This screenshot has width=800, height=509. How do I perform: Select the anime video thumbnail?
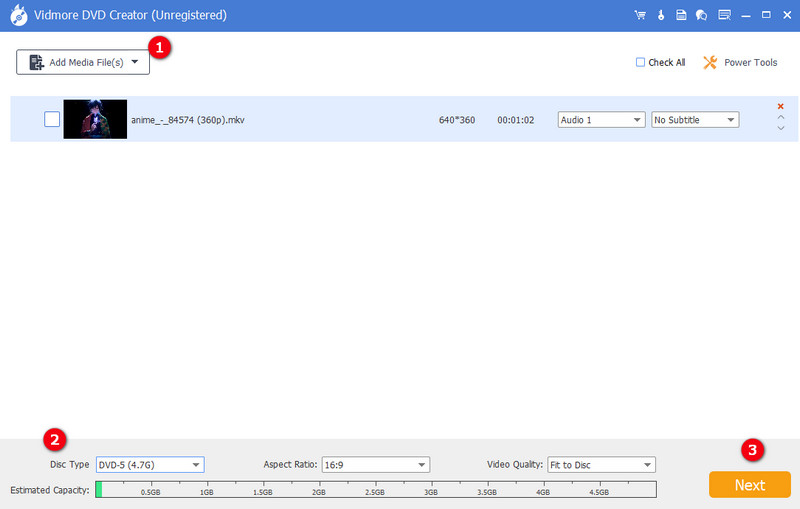point(95,119)
